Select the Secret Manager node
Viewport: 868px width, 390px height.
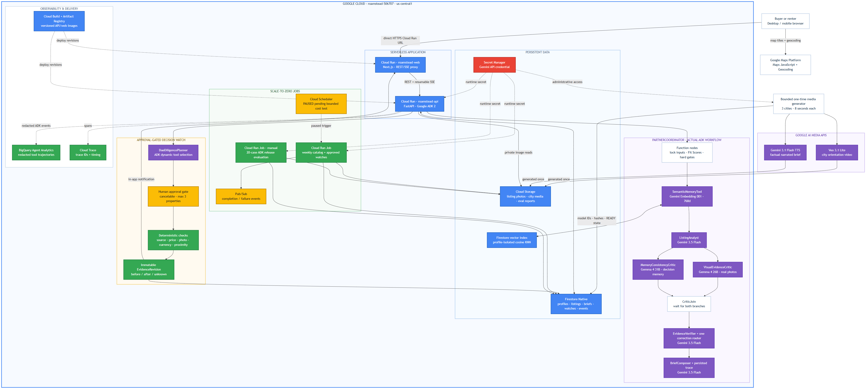coord(494,65)
